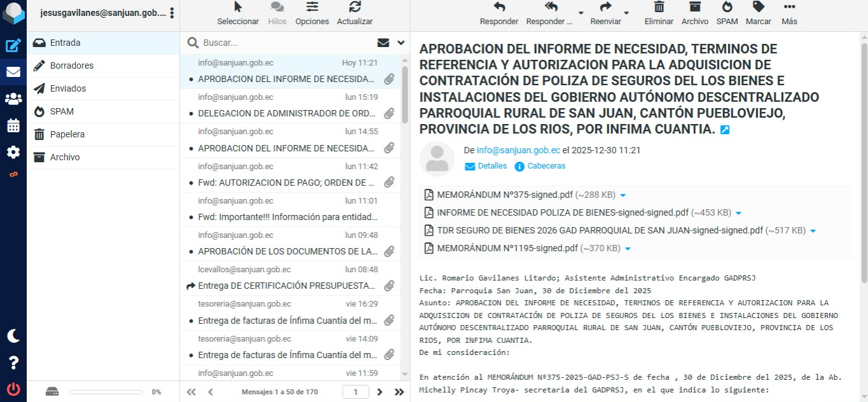
Task: Click the compose new message icon
Action: click(x=13, y=45)
